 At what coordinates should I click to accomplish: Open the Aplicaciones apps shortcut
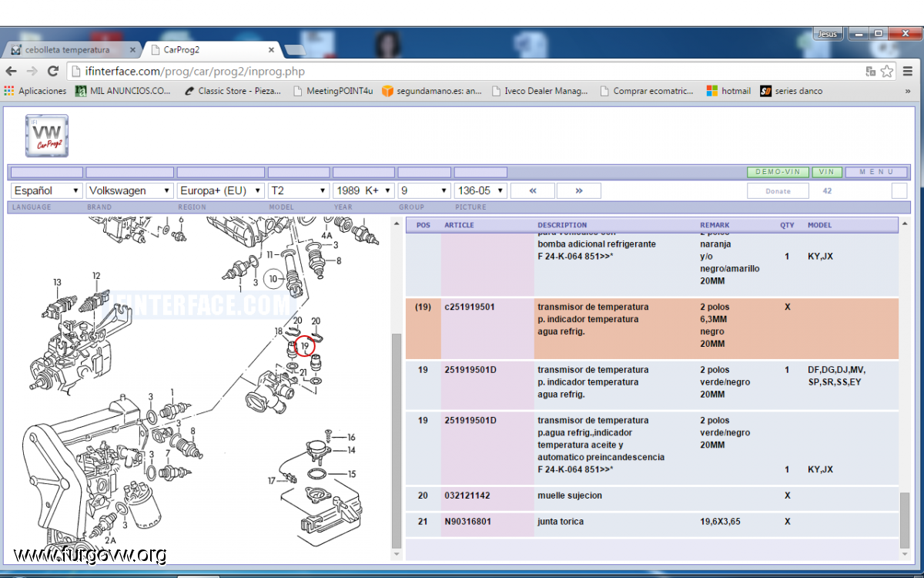[35, 91]
